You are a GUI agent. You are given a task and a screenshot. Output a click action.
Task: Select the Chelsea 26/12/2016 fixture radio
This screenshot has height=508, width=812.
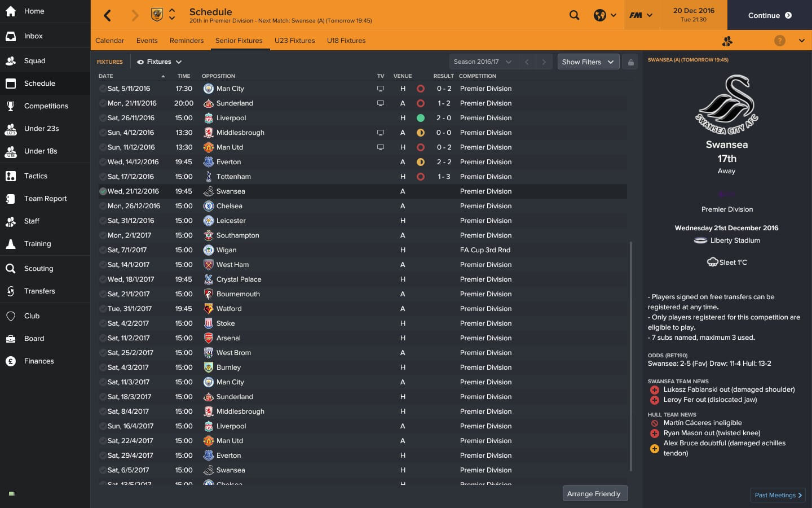103,206
